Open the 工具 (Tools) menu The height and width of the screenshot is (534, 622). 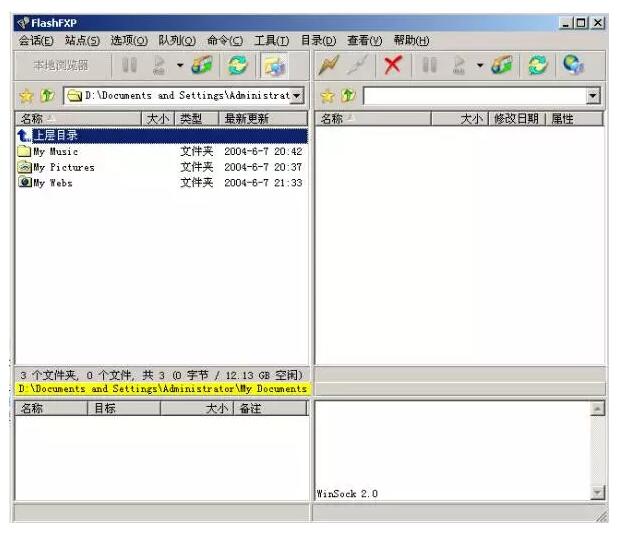pyautogui.click(x=271, y=40)
